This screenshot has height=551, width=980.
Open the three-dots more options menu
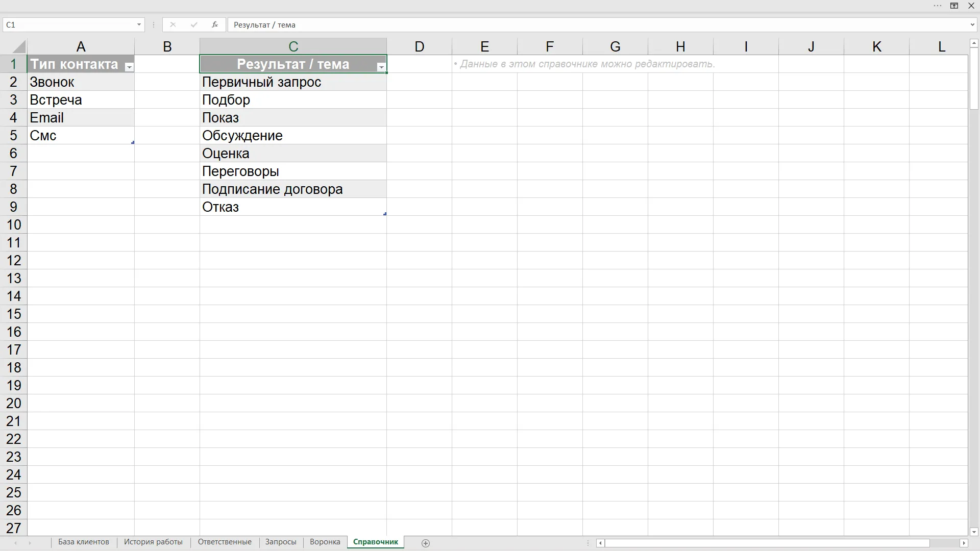[938, 6]
